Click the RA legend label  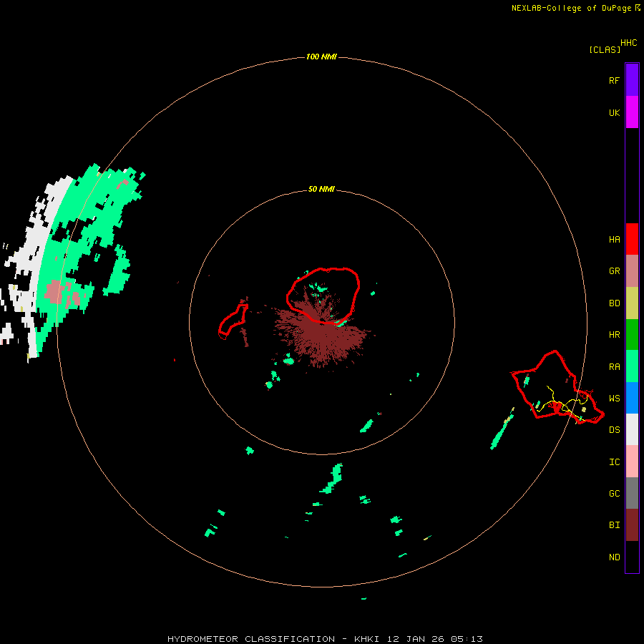point(614,366)
